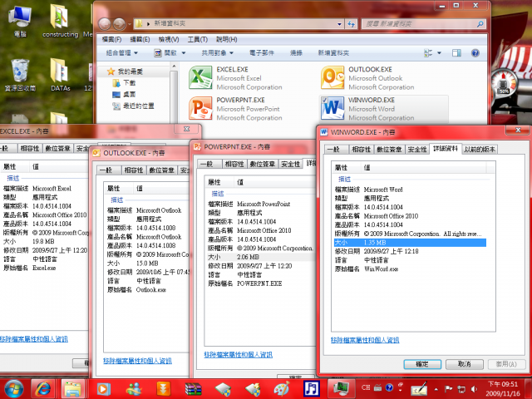Image resolution: width=532 pixels, height=399 pixels.
Task: Select highlighted 大小 1.35 MB row
Action: coord(410,243)
